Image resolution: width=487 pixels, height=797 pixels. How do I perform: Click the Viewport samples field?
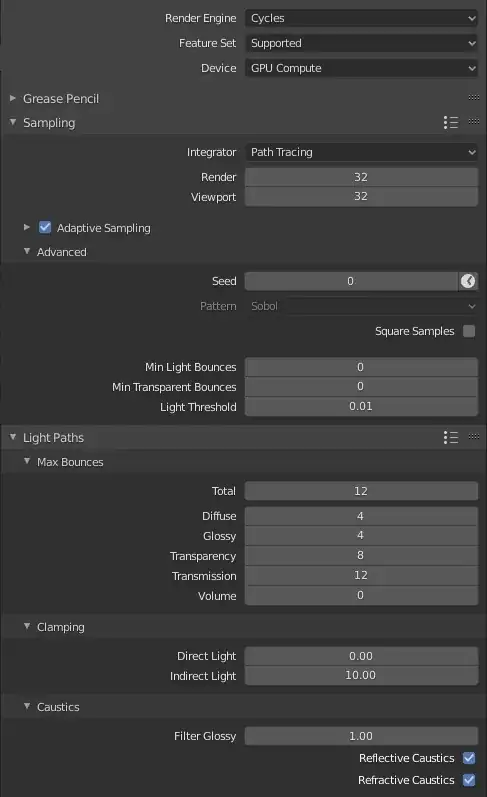pos(361,197)
